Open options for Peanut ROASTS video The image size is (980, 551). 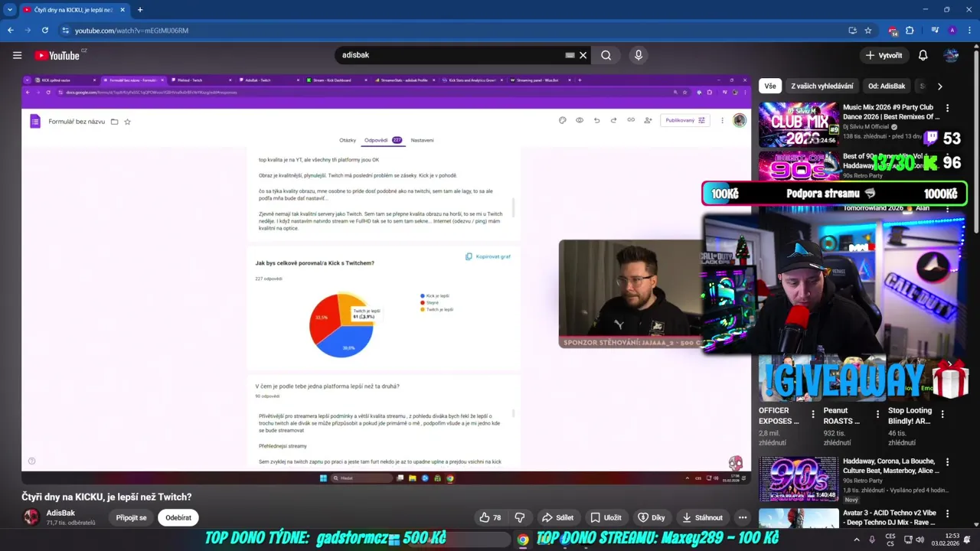(877, 414)
